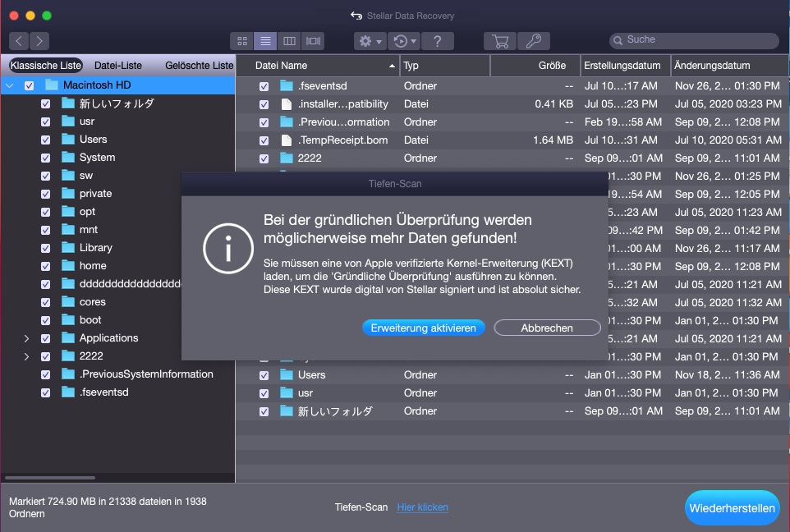
Task: Click the opt folder icon in tree
Action: [68, 212]
